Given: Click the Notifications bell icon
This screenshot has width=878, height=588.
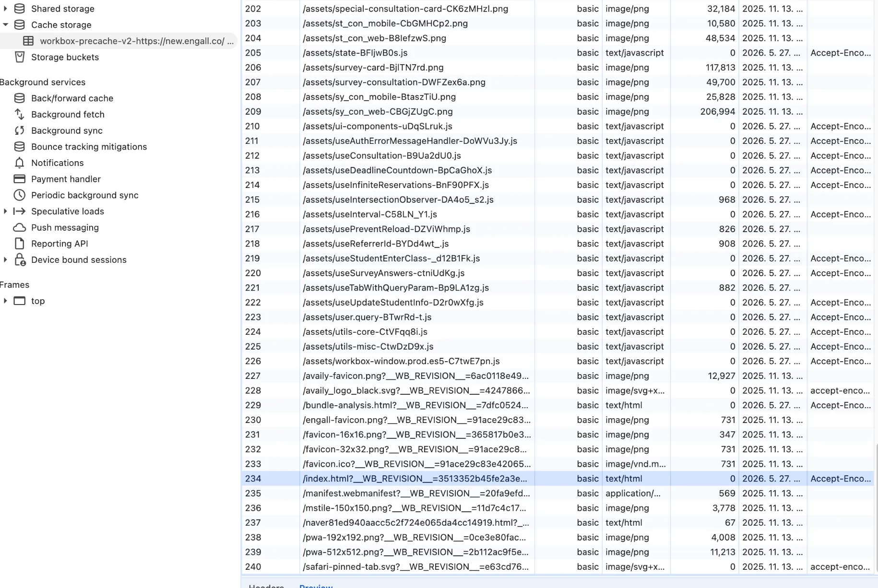Looking at the screenshot, I should pos(19,163).
